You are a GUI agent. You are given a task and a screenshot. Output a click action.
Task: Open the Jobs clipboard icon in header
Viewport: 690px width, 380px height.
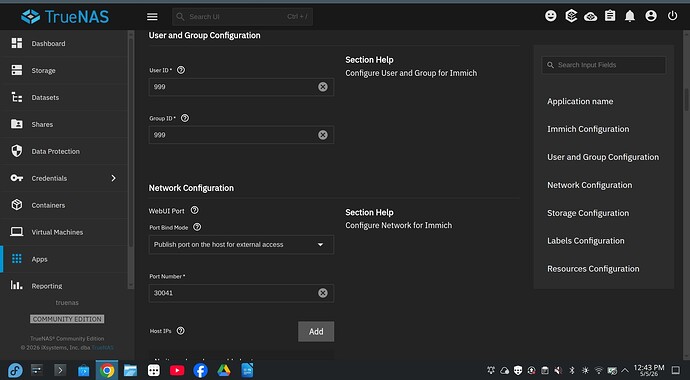[x=610, y=16]
